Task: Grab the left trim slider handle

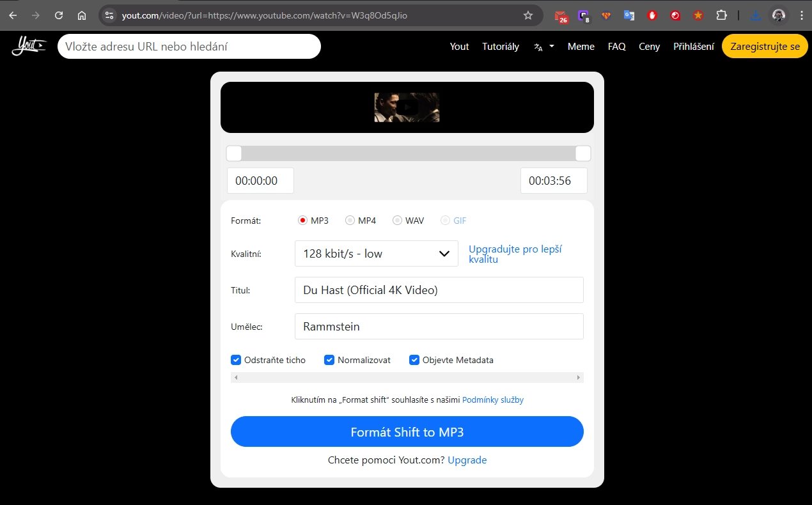Action: pyautogui.click(x=234, y=153)
